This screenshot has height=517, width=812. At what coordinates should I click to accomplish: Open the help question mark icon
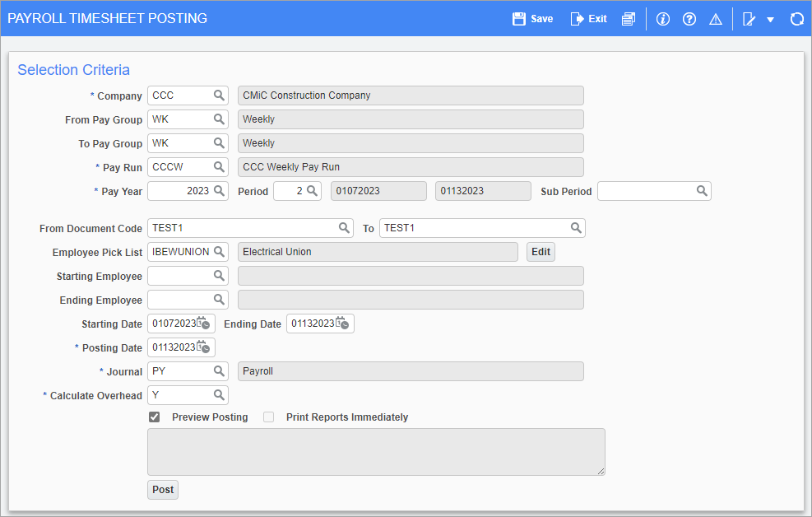pos(689,18)
